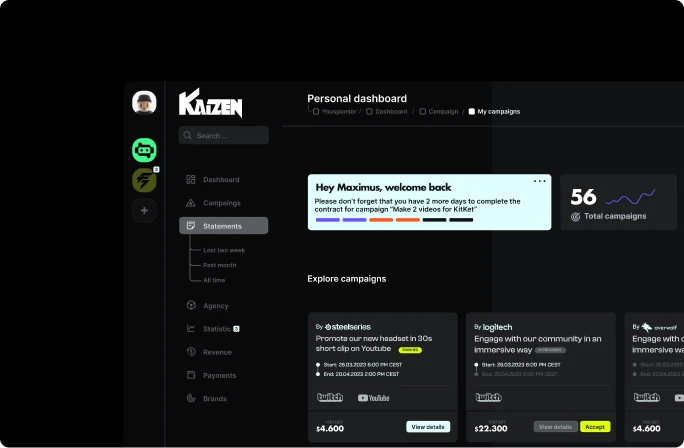Click Twitch logo on overwolf card
This screenshot has width=684, height=448.
(646, 397)
